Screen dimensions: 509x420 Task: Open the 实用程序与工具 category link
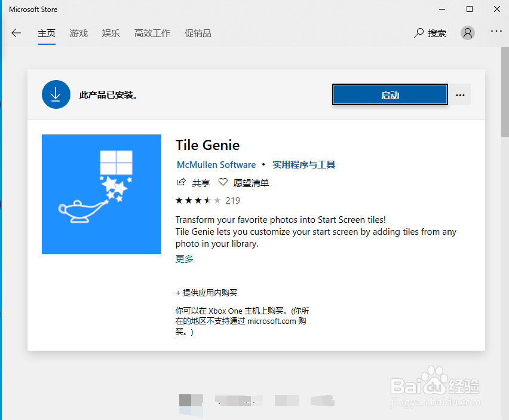coord(303,164)
